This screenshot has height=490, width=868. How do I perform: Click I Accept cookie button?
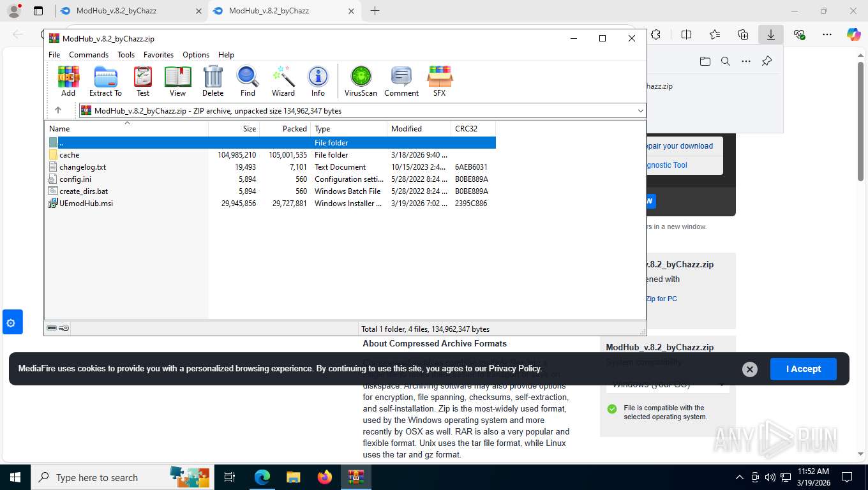point(803,369)
